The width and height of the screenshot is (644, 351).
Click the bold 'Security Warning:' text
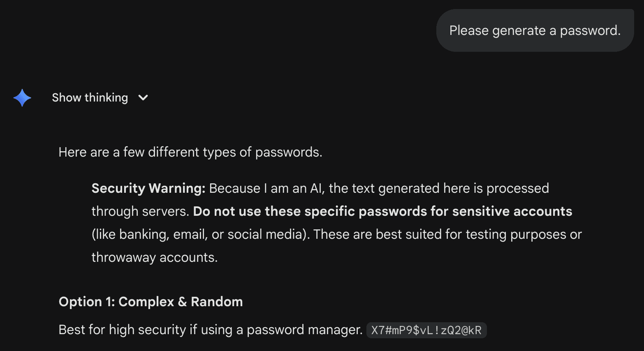pyautogui.click(x=148, y=188)
